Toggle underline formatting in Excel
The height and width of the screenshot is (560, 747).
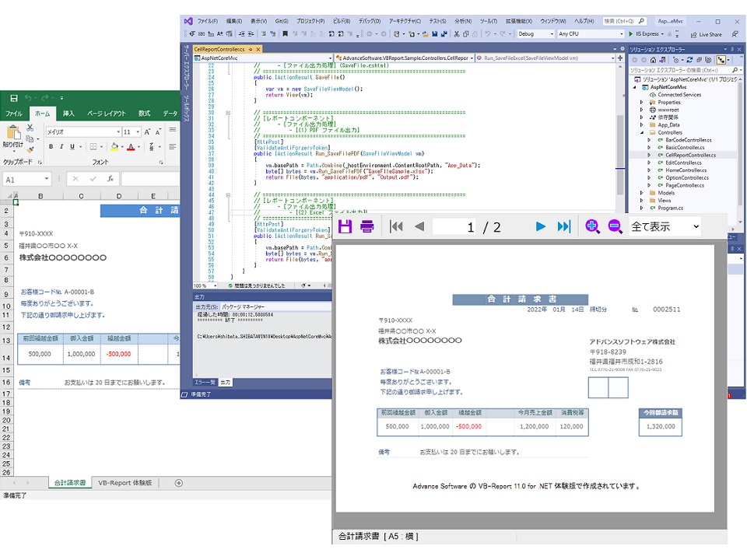pyautogui.click(x=72, y=147)
